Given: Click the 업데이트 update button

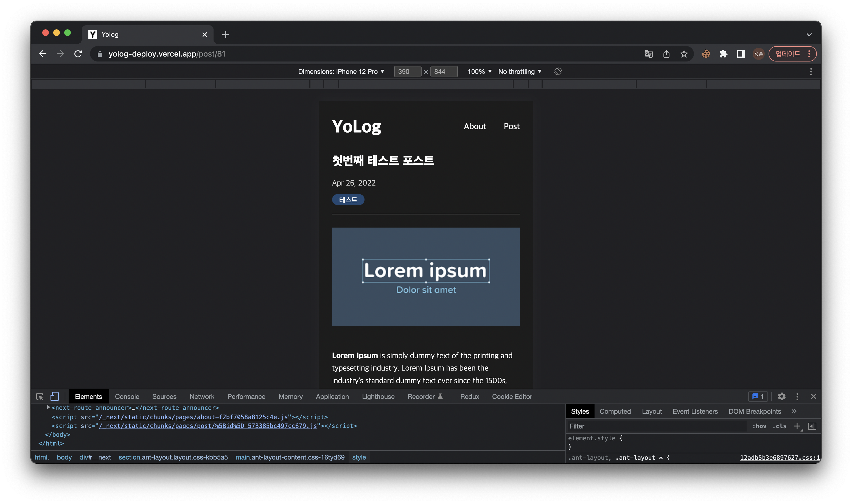Looking at the screenshot, I should (x=792, y=54).
